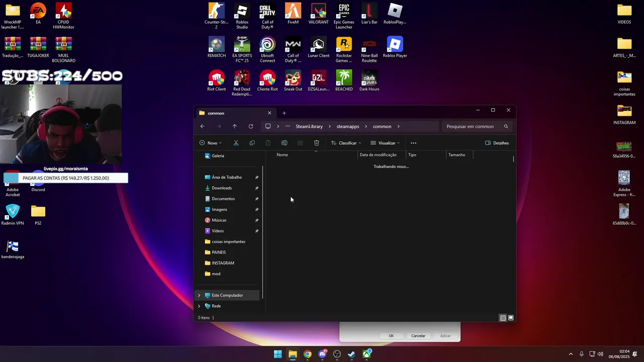Show hidden system tray icons
Screen dimensions: 644x362
[x=571, y=354]
